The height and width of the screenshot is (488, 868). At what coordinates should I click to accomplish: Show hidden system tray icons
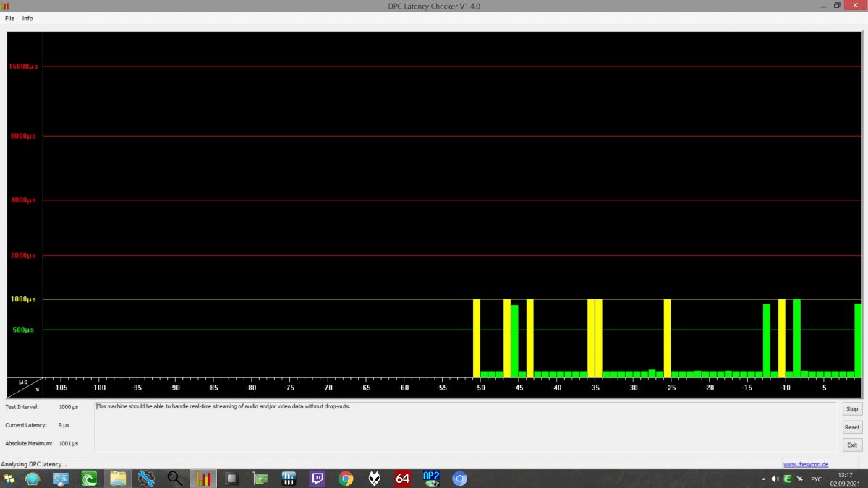(763, 479)
